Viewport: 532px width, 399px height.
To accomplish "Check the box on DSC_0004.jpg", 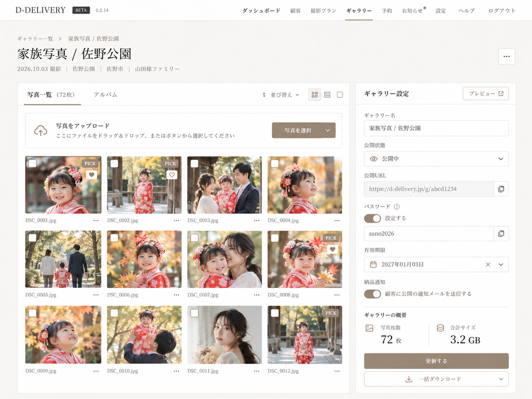I will (x=275, y=163).
